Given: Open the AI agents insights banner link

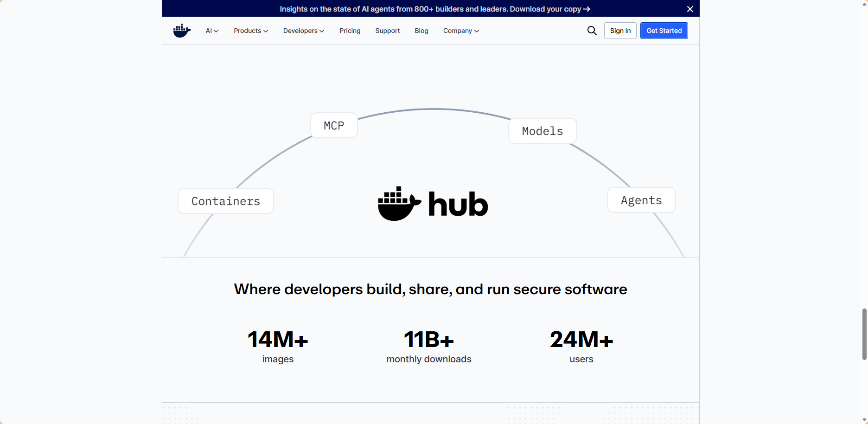Looking at the screenshot, I should click(x=434, y=9).
